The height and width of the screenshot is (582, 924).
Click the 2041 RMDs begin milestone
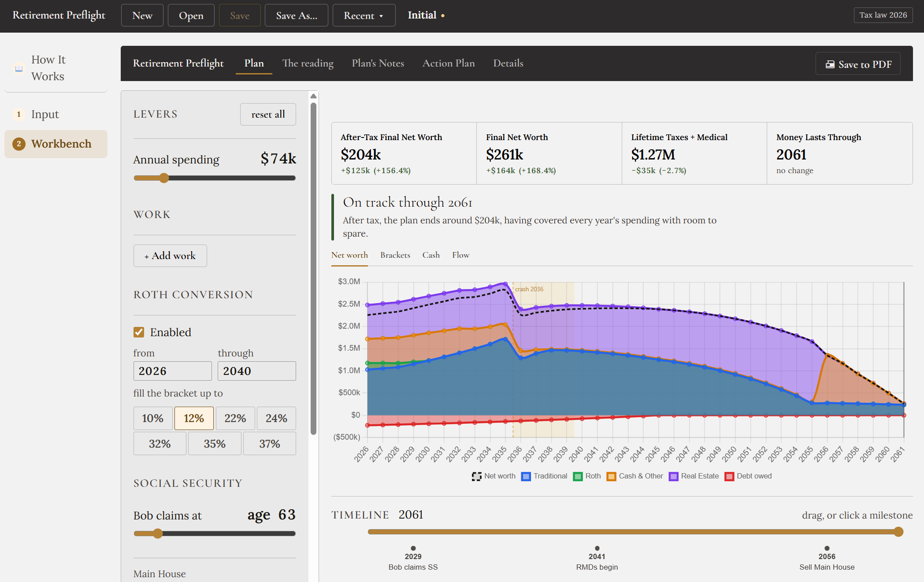pos(597,558)
